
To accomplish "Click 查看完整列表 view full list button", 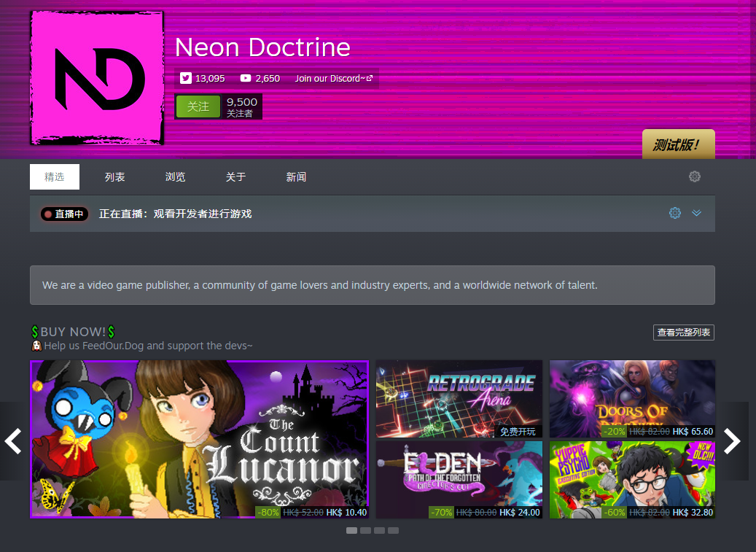I will tap(684, 333).
